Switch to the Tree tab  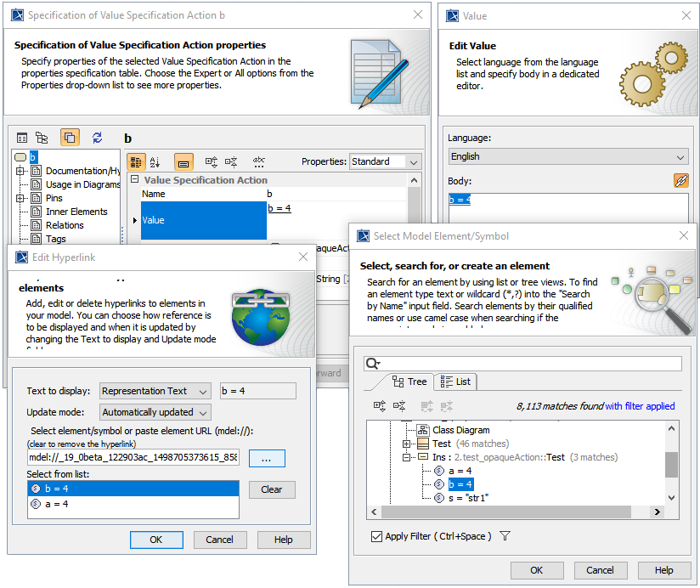click(x=409, y=382)
